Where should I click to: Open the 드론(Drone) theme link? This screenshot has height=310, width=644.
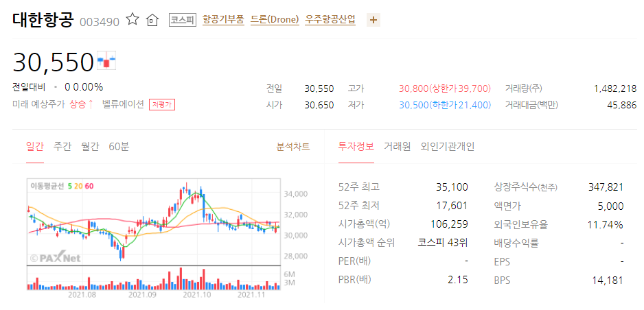tap(275, 19)
